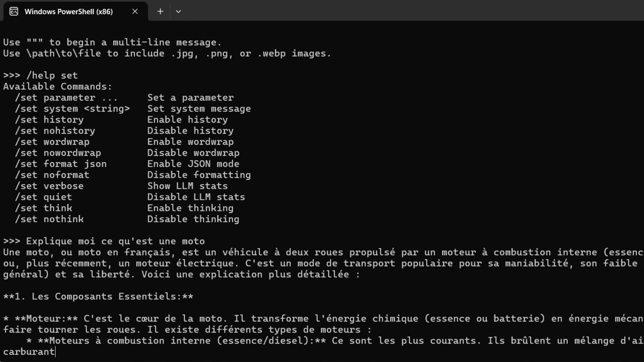Close the Windows PowerShell (x86) tab
The height and width of the screenshot is (362, 644).
[x=135, y=12]
